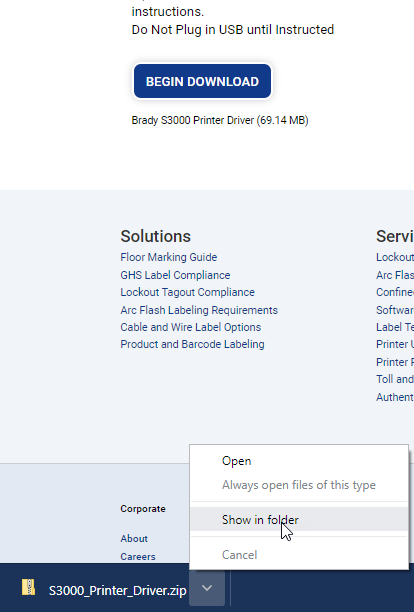Click Brady S3000 Printer Driver file text

(x=220, y=120)
